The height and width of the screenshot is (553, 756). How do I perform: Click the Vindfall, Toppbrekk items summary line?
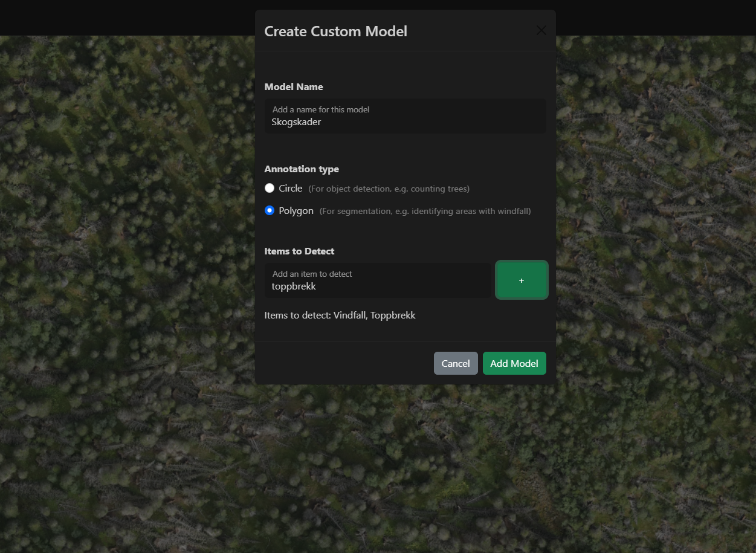340,315
